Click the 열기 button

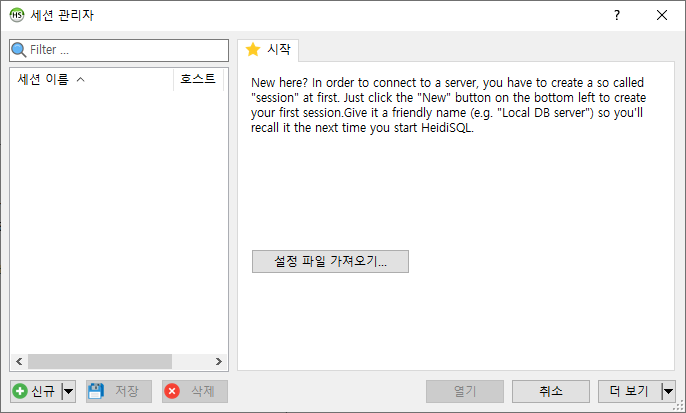tap(464, 391)
